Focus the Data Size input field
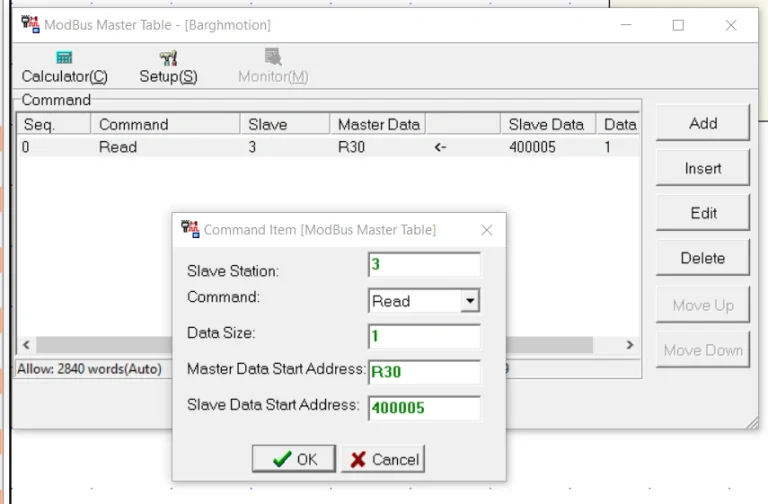Image resolution: width=768 pixels, height=504 pixels. (424, 336)
